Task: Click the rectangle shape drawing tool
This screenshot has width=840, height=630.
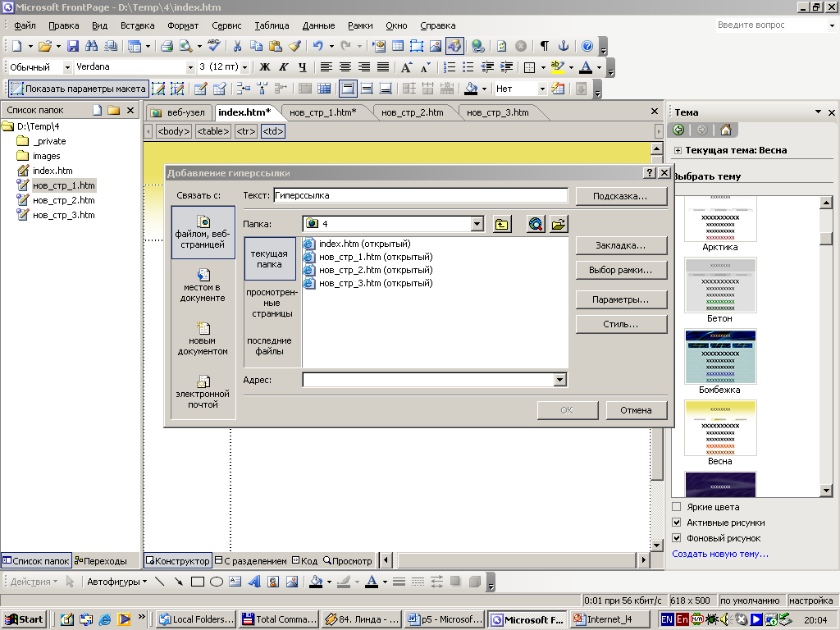Action: (198, 582)
